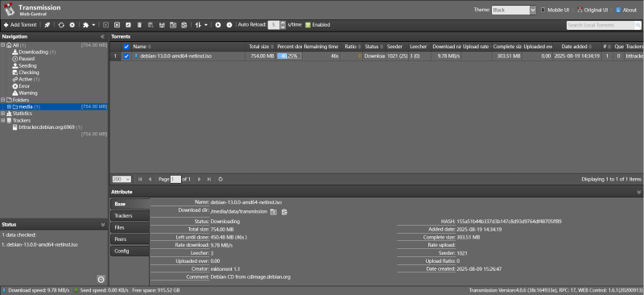The image size is (644, 295).
Task: Open the Base attribute tab
Action: (x=130, y=204)
